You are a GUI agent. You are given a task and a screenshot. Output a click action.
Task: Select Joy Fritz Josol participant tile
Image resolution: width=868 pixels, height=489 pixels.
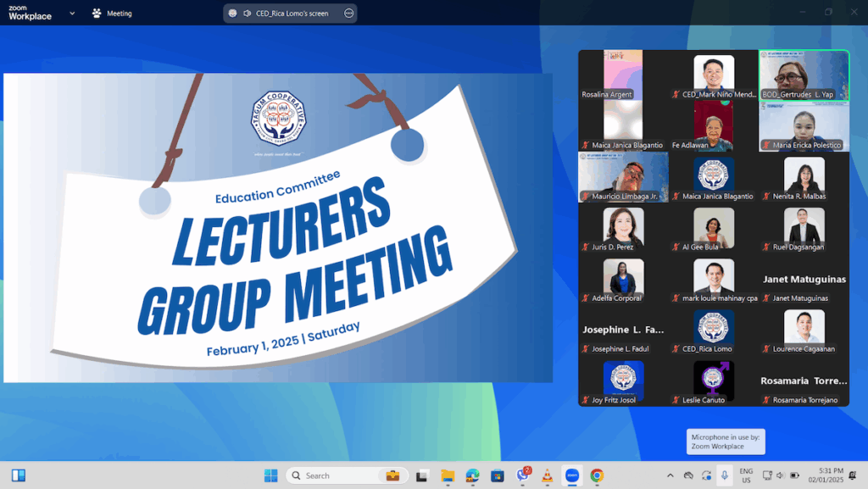pos(623,381)
